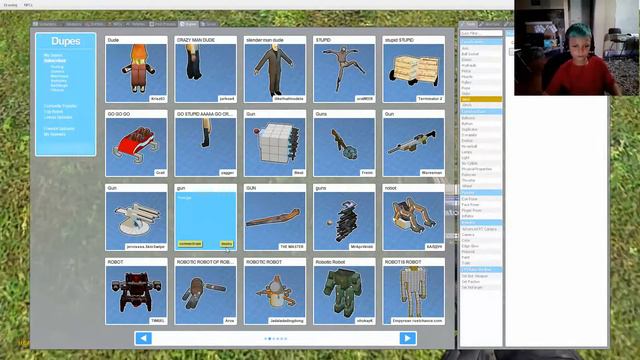Go to next dupes page arrow
The image size is (640, 360).
click(407, 338)
